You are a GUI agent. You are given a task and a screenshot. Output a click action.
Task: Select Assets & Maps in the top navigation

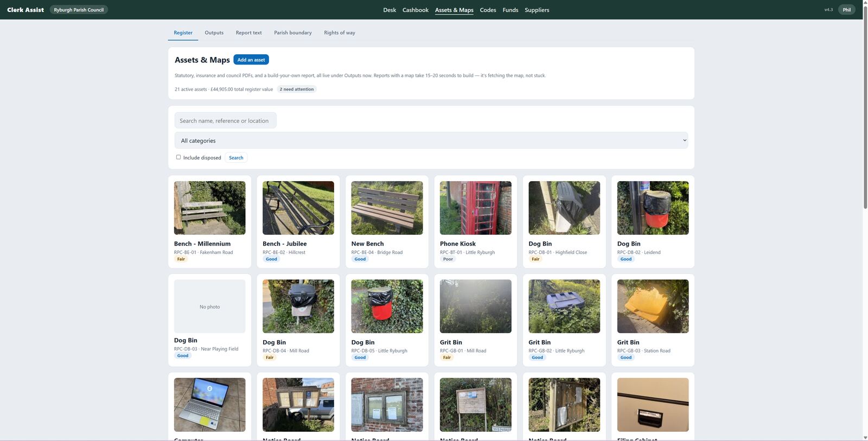point(454,10)
